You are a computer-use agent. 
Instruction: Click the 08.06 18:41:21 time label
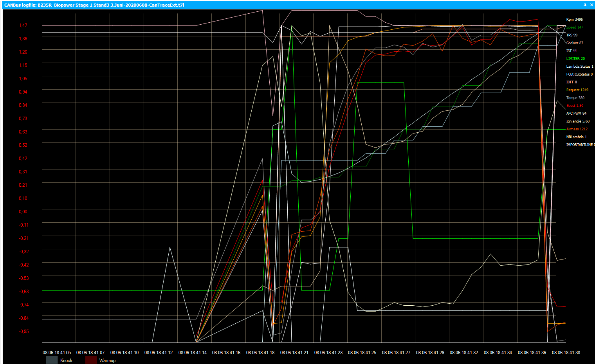(294, 353)
